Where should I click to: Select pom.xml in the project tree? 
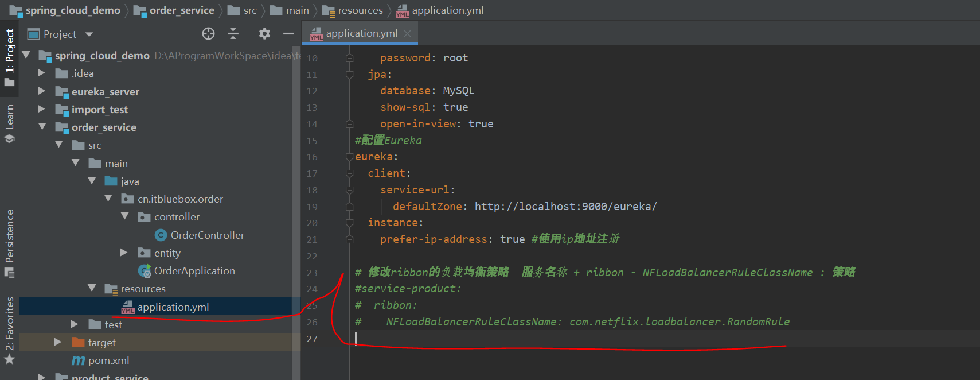(x=108, y=360)
